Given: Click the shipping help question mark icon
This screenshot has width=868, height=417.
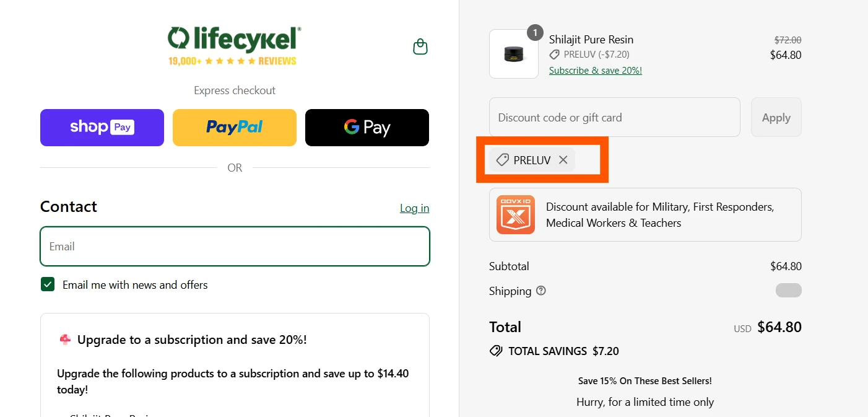Looking at the screenshot, I should pos(541,291).
